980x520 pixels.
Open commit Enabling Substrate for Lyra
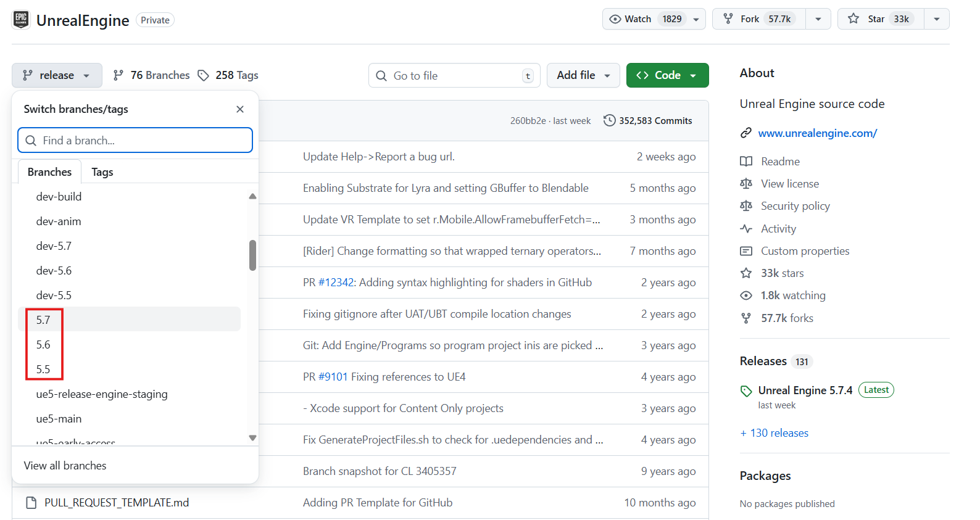446,188
